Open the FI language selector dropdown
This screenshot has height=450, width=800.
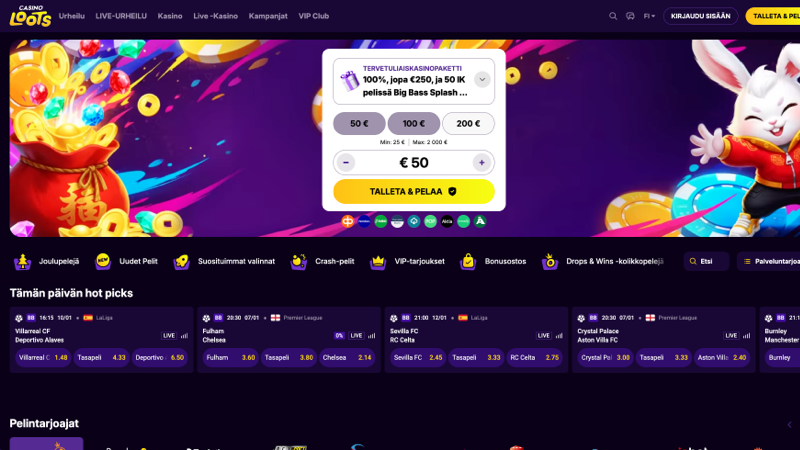pos(649,16)
